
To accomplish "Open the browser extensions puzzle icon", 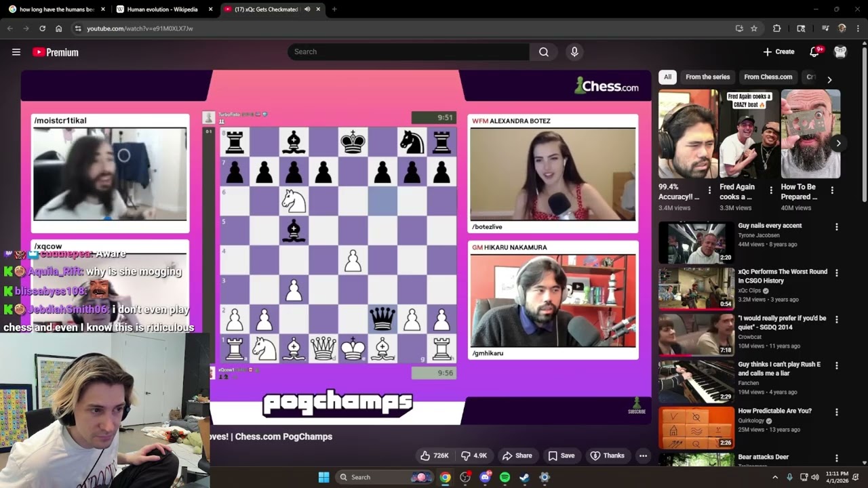I will [x=777, y=28].
